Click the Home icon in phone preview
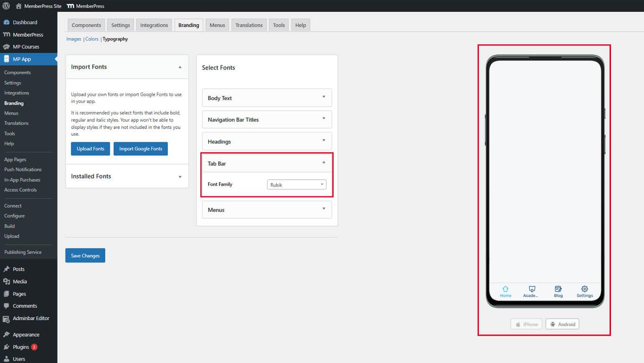 pyautogui.click(x=505, y=289)
